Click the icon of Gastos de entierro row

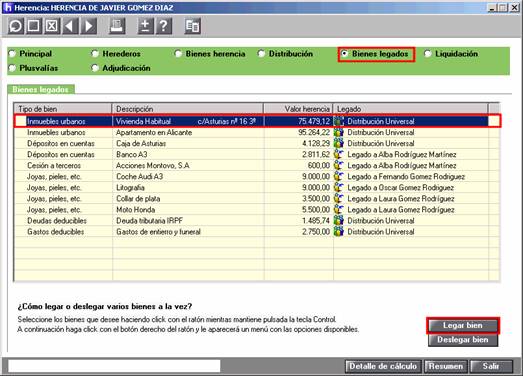[x=339, y=232]
